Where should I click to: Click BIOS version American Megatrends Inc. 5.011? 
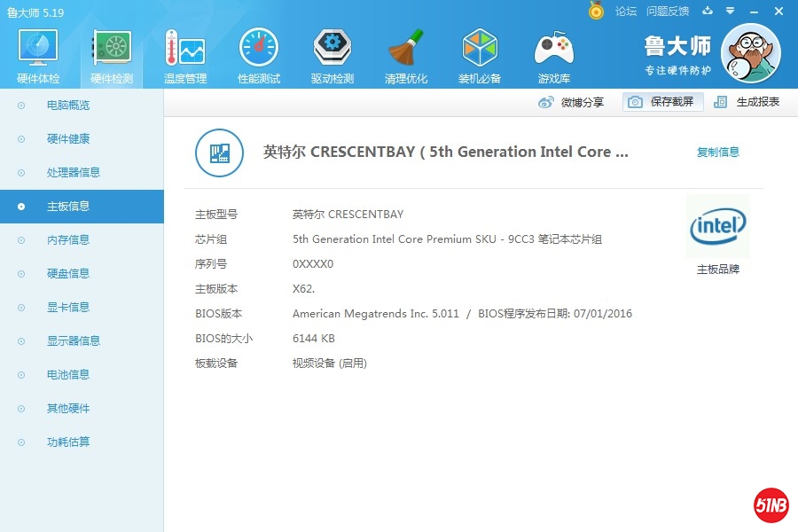coord(376,314)
